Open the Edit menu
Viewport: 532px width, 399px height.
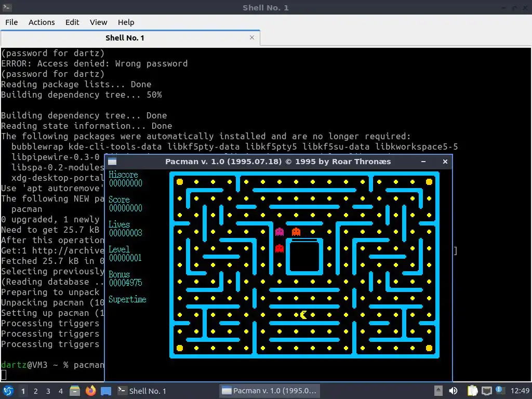[x=72, y=22]
